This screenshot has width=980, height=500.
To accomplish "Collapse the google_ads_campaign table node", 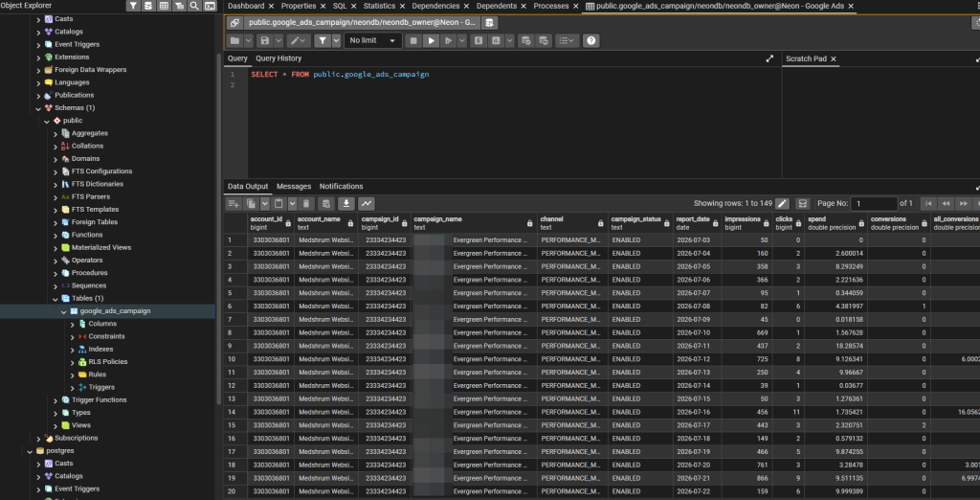I will pos(64,311).
